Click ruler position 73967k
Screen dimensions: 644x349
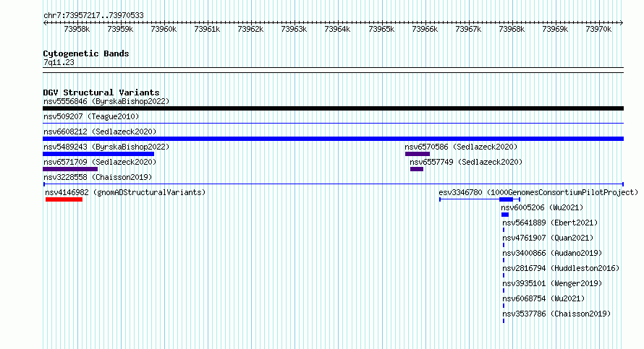tap(468, 29)
